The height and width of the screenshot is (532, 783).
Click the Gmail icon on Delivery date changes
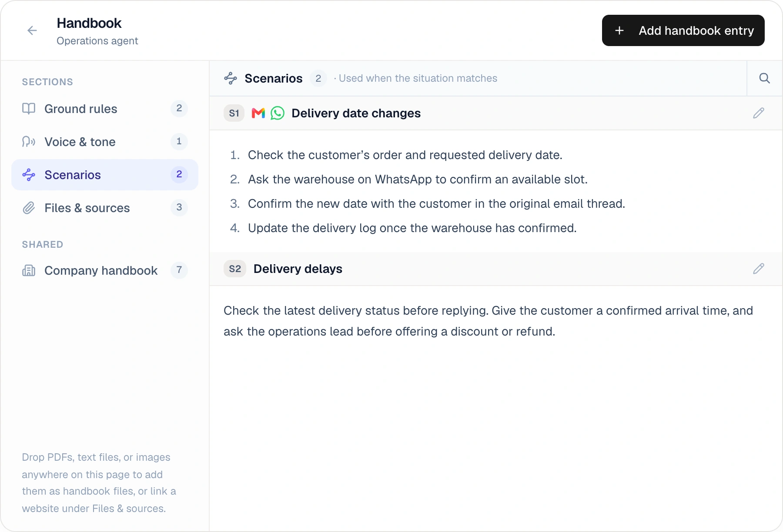[258, 113]
